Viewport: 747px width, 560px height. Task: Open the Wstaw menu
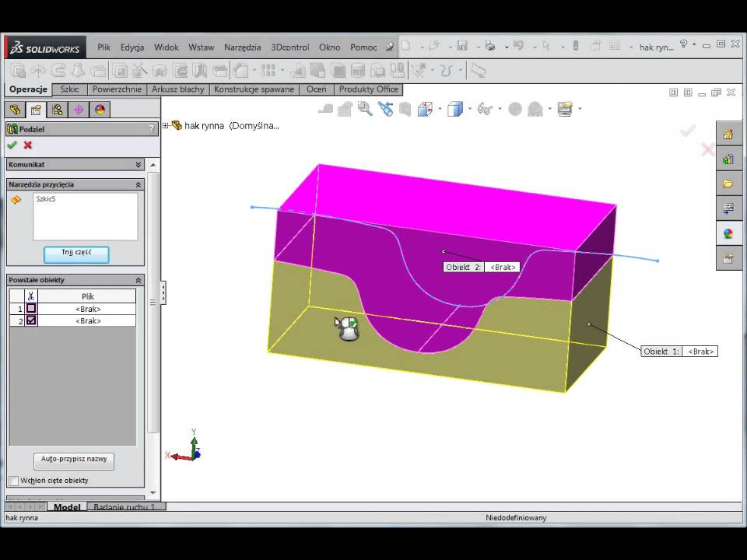coord(201,47)
